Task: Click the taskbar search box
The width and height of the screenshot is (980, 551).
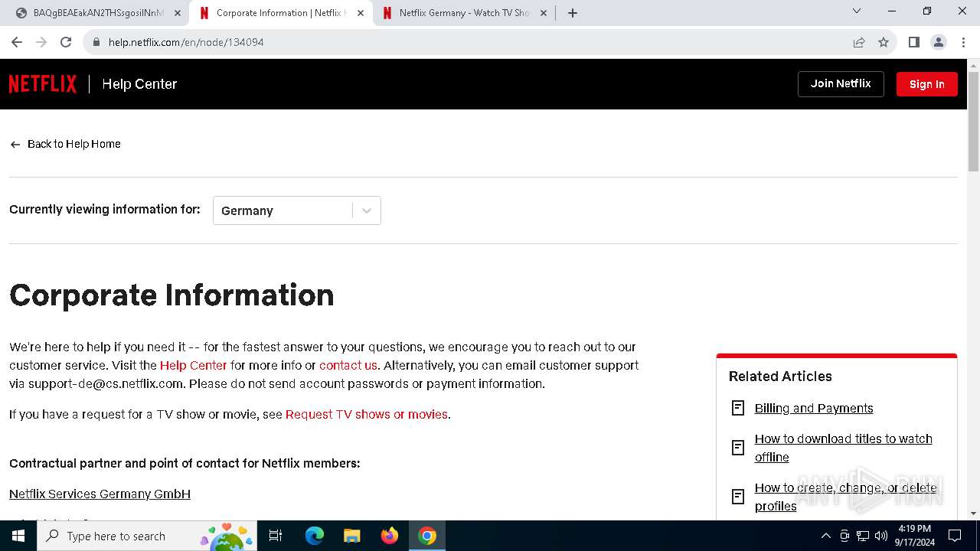Action: coord(147,536)
